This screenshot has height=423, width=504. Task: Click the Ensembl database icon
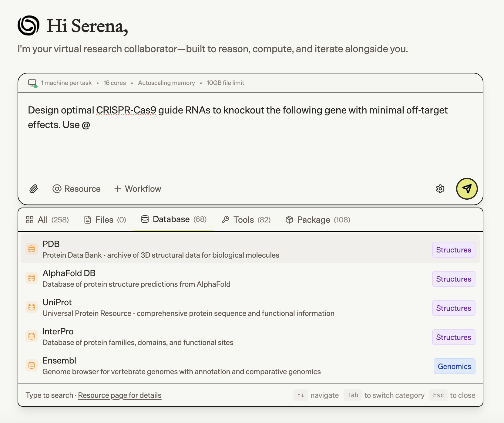(32, 365)
